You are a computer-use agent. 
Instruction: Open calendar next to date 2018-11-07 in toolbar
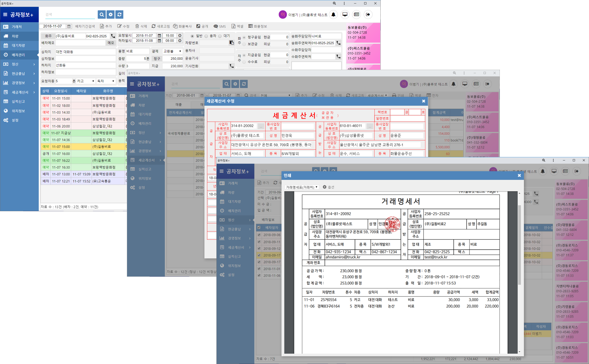pos(69,26)
